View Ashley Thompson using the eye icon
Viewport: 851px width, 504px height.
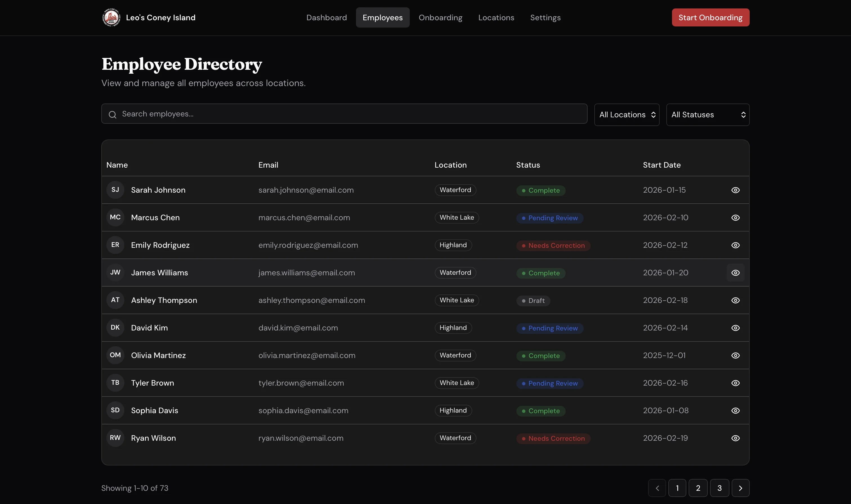pos(736,300)
